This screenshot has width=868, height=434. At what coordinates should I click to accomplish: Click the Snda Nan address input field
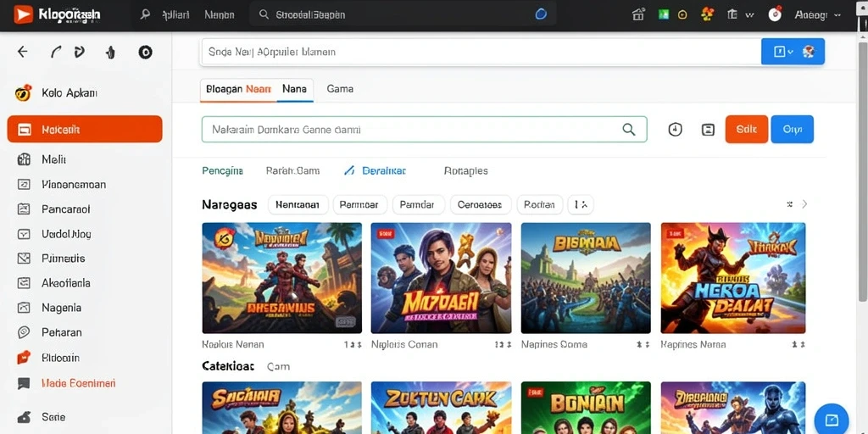tap(481, 52)
